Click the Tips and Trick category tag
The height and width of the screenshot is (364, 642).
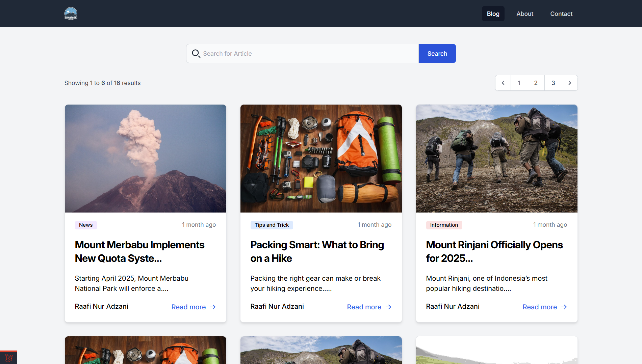[272, 225]
